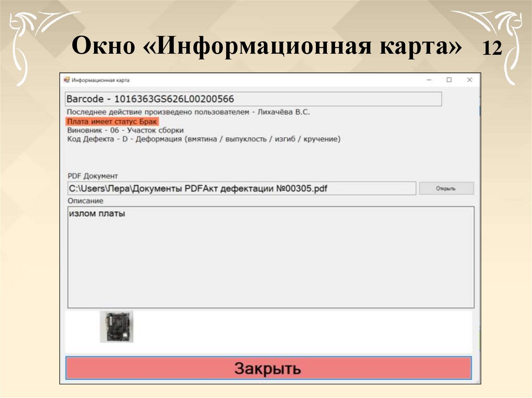Click the 'Информационная карта' title bar text
The height and width of the screenshot is (398, 532).
(100, 80)
